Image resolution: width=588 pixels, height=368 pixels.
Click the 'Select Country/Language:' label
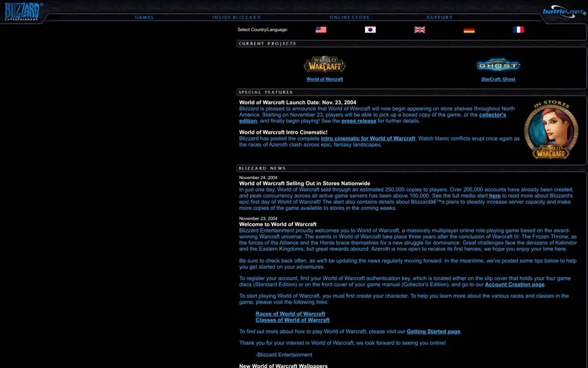[x=263, y=29]
